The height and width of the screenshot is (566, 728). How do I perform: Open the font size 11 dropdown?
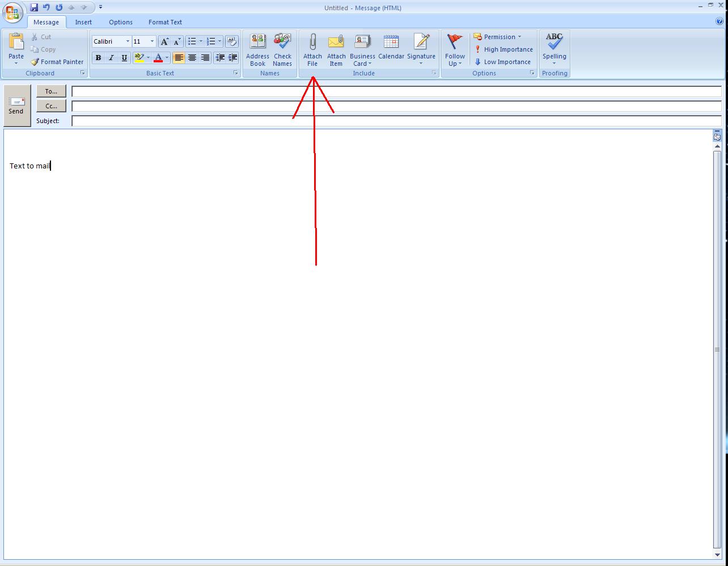(x=152, y=41)
